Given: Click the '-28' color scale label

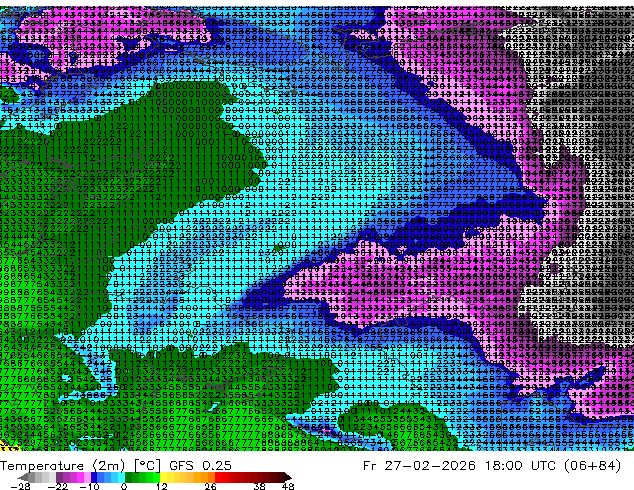Looking at the screenshot, I should (20, 486).
